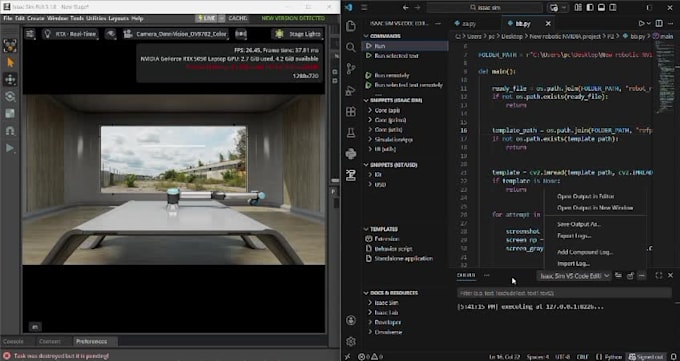Close the bb.py editor tab

pos(548,23)
